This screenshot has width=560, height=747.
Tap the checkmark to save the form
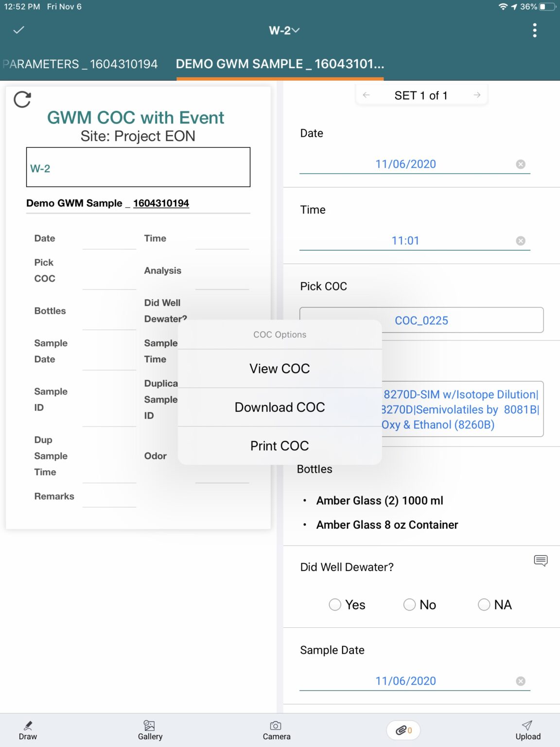point(18,30)
